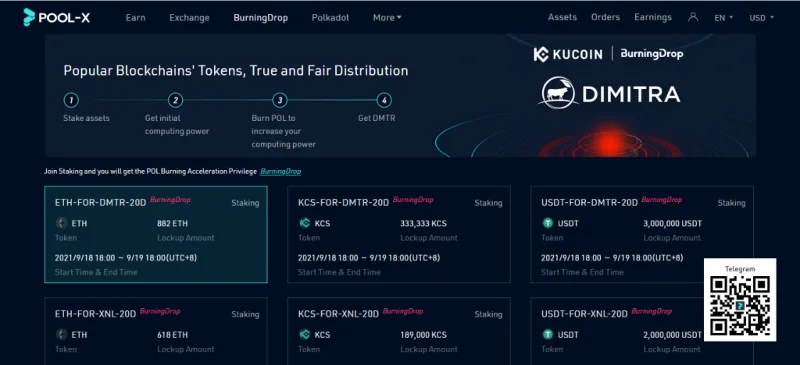
Task: Click BurningDrop badge on ETH-FOR-DMTR-20D card
Action: (170, 200)
